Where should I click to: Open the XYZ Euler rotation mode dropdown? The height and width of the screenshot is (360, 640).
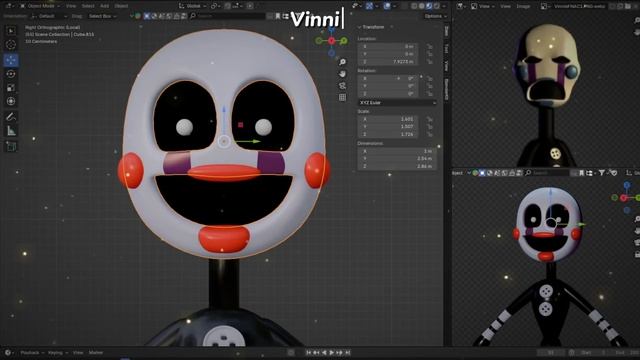click(397, 102)
